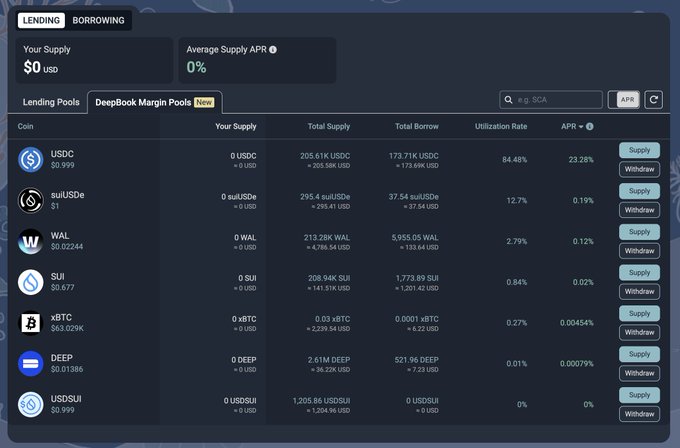Image resolution: width=680 pixels, height=448 pixels.
Task: Supply to the USDSUI pool
Action: [x=639, y=395]
